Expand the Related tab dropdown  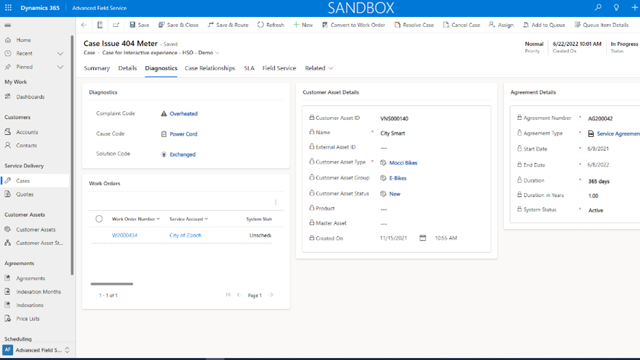[x=319, y=68]
